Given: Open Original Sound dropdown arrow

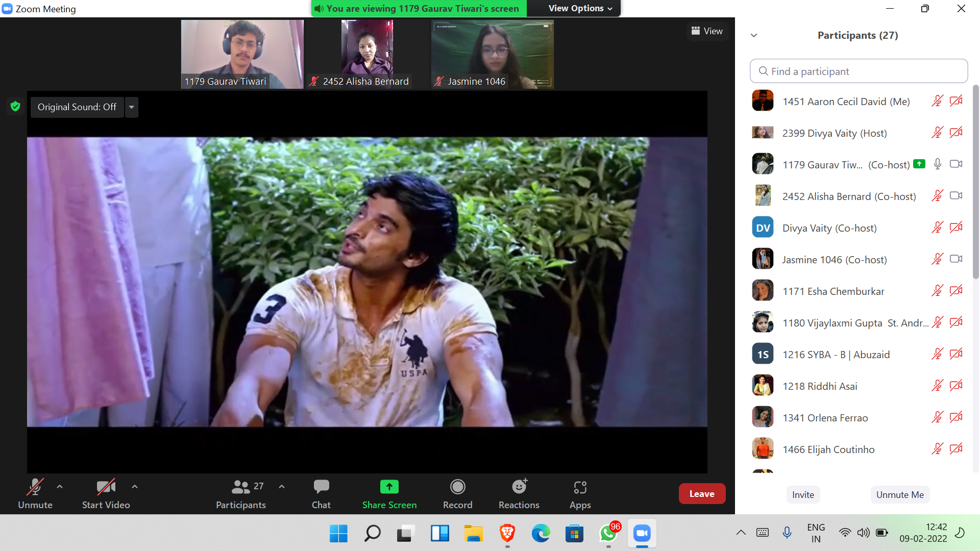Looking at the screenshot, I should [x=132, y=107].
